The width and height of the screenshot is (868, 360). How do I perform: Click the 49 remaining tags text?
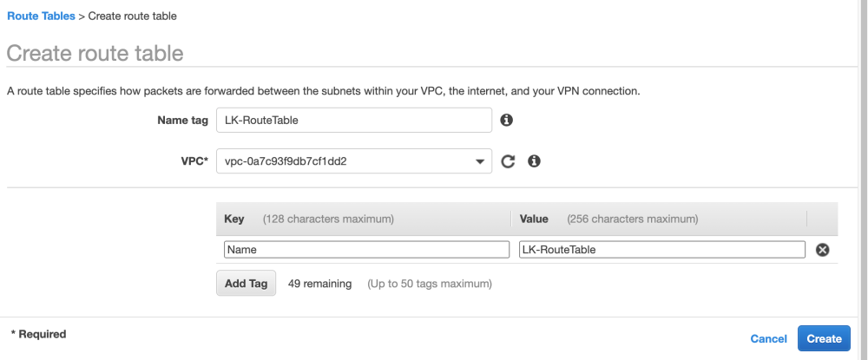click(319, 284)
